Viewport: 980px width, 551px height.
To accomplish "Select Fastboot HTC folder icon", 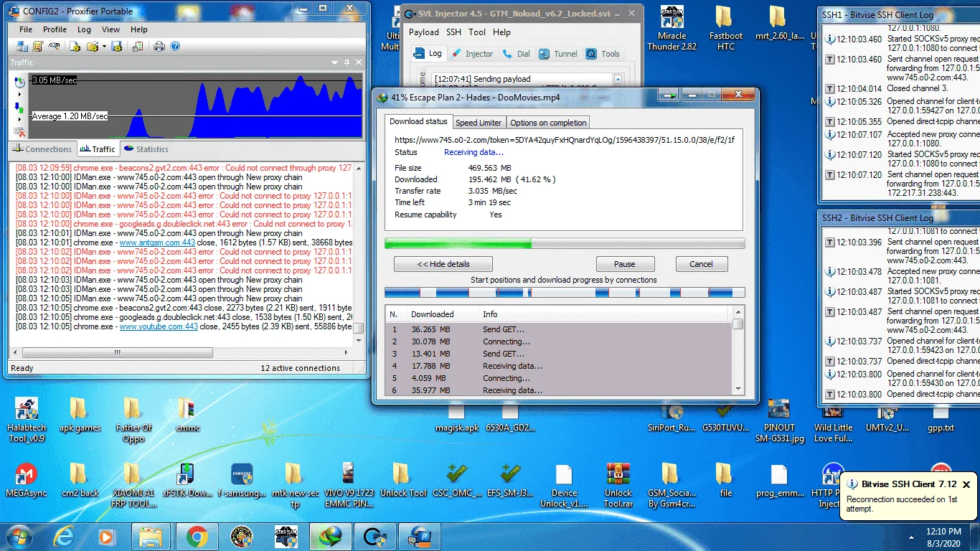I will (x=725, y=29).
